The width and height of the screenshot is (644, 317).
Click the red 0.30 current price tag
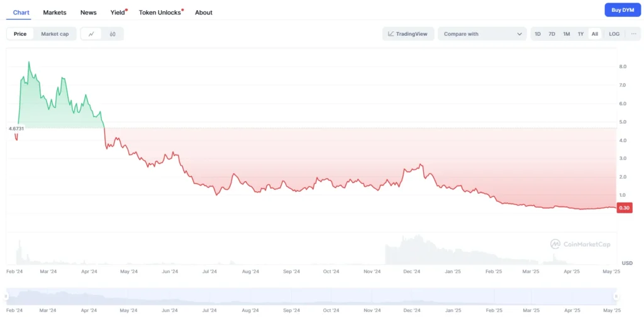click(625, 208)
